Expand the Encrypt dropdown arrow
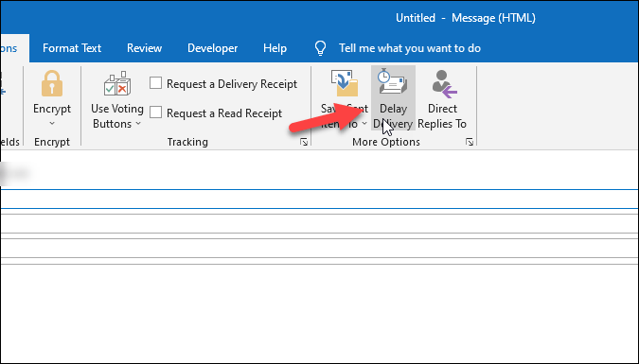This screenshot has height=364, width=639. tap(52, 123)
